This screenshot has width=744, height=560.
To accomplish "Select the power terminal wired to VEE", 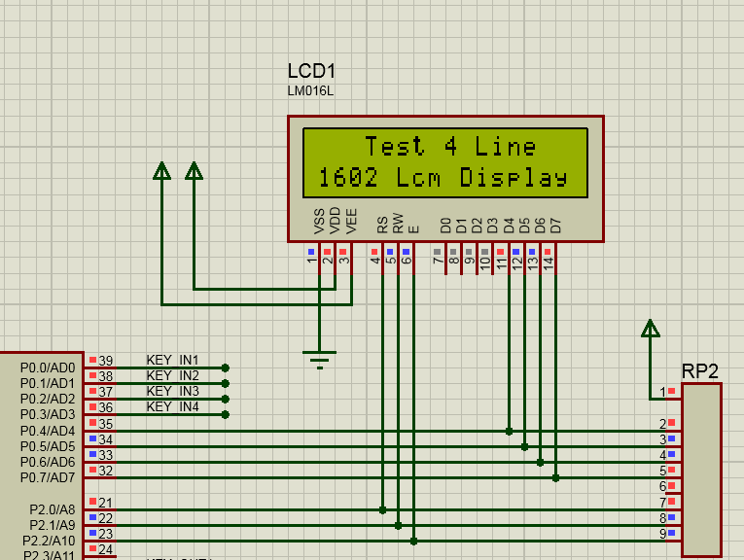I will pyautogui.click(x=161, y=171).
